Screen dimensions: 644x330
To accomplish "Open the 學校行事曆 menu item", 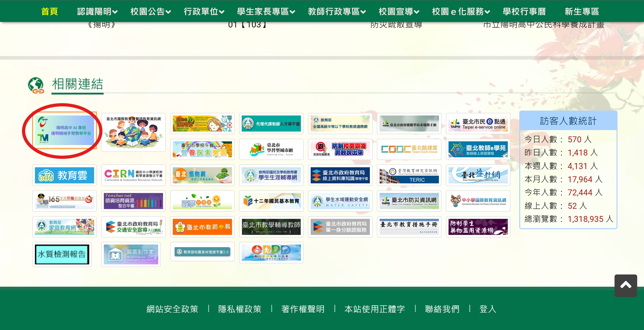I will 524,12.
